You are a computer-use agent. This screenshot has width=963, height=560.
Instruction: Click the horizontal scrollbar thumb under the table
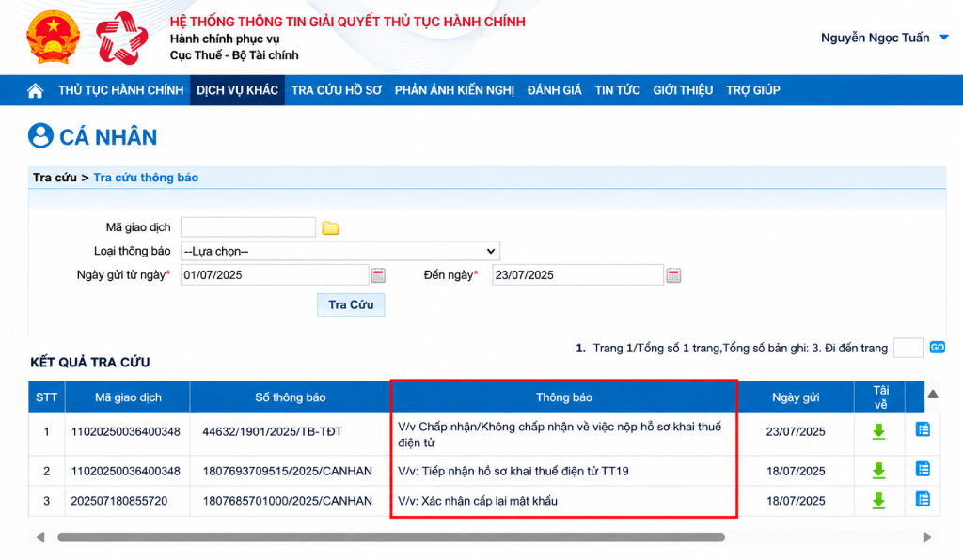tap(391, 537)
